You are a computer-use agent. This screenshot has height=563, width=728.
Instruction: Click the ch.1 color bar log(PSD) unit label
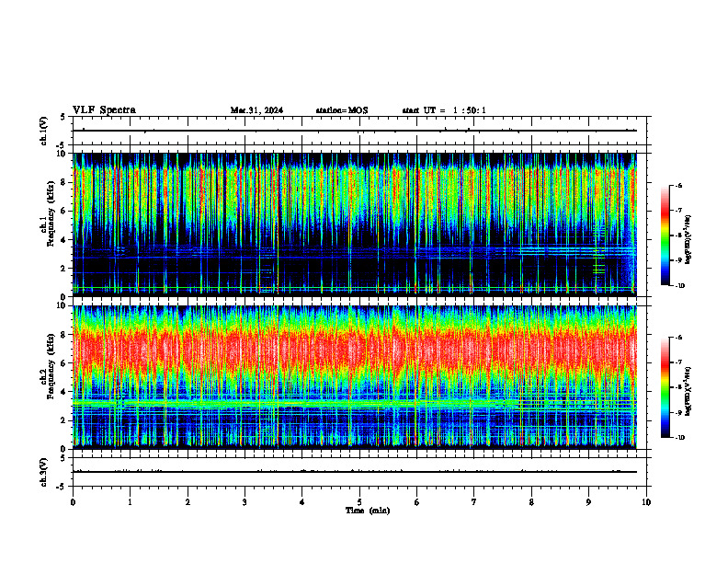688,239
